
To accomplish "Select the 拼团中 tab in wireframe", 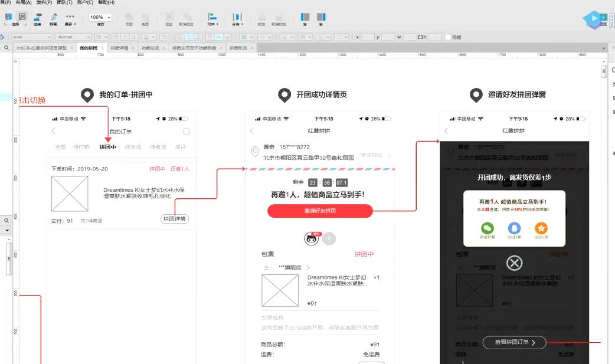I will (107, 147).
